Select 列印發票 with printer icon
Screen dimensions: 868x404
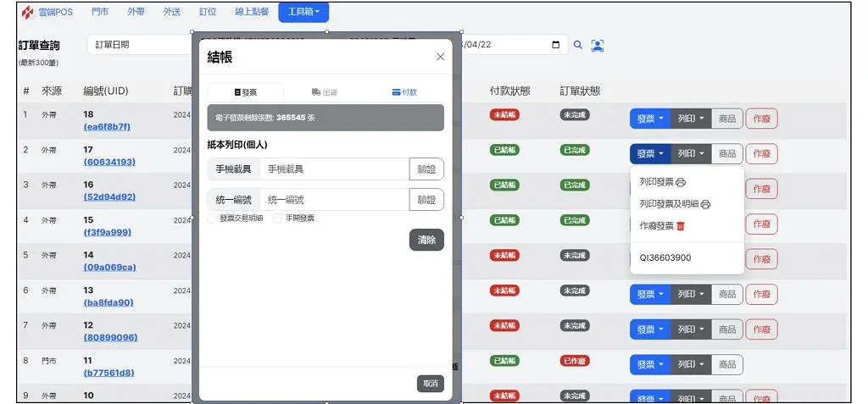click(662, 182)
